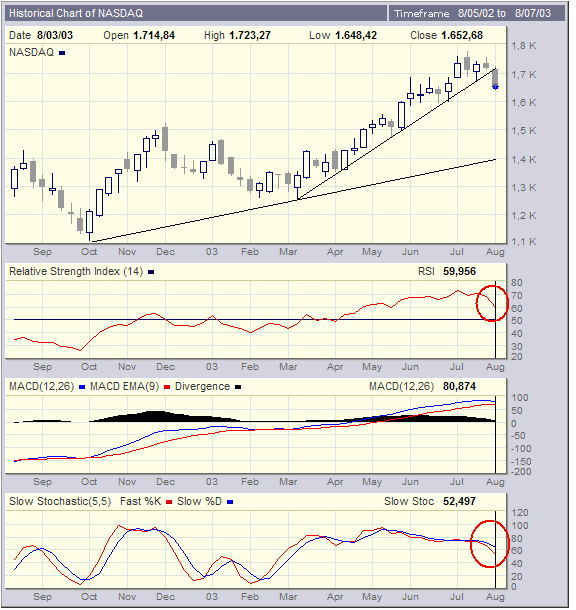Click the Open value 1.714,84
Screen dimensions: 576x610
point(154,35)
